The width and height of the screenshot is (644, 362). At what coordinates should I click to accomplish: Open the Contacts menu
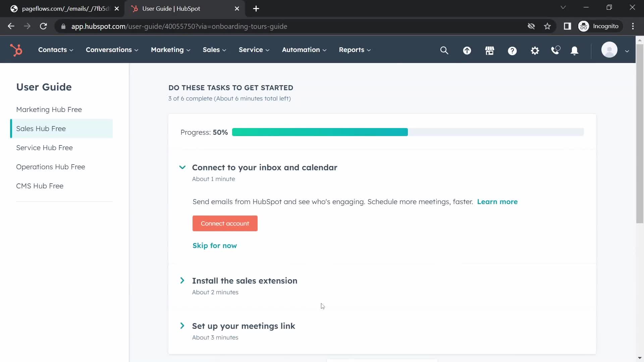tap(56, 50)
